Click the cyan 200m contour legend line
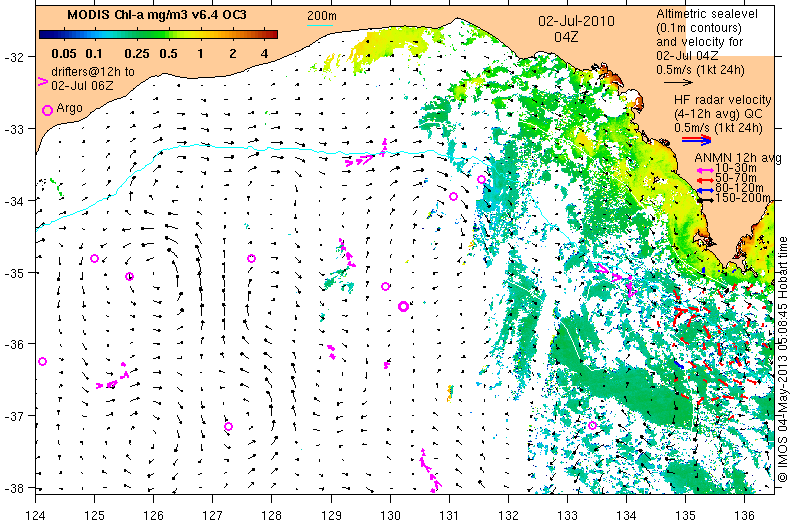800x520 pixels. [320, 25]
